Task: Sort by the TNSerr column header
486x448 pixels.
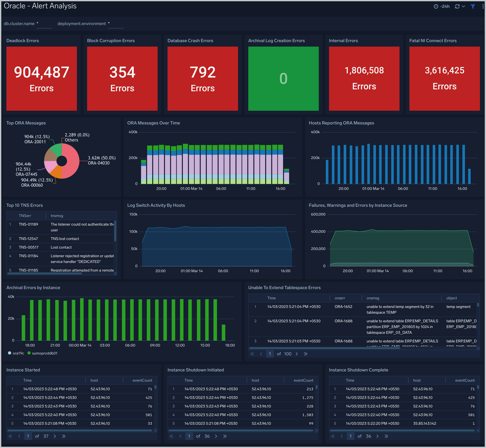Action: 25,216
